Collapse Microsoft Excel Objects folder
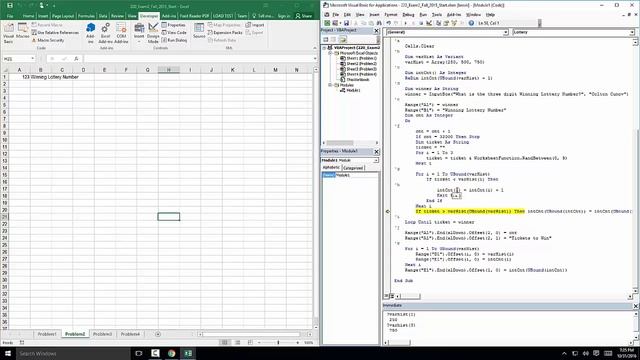The height and width of the screenshot is (360, 640). click(x=331, y=53)
